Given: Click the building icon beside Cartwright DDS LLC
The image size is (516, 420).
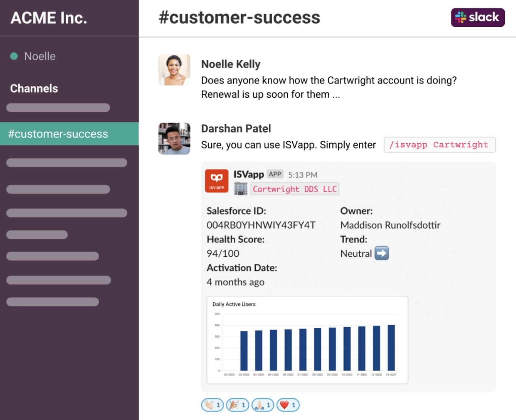Looking at the screenshot, I should (x=240, y=189).
